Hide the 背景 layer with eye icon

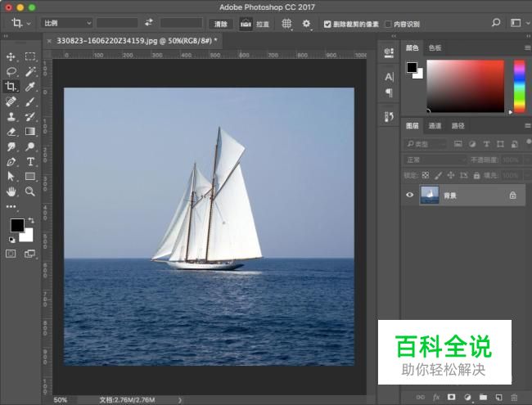coord(410,195)
